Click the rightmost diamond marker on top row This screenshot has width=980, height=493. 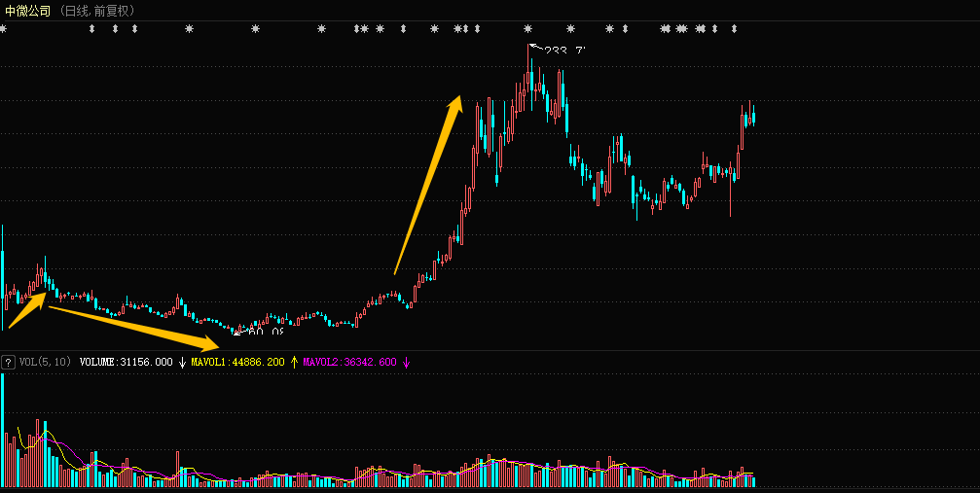735,29
